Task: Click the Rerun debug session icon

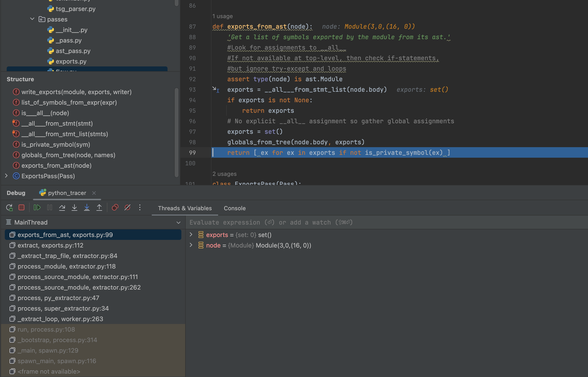Action: coord(9,208)
